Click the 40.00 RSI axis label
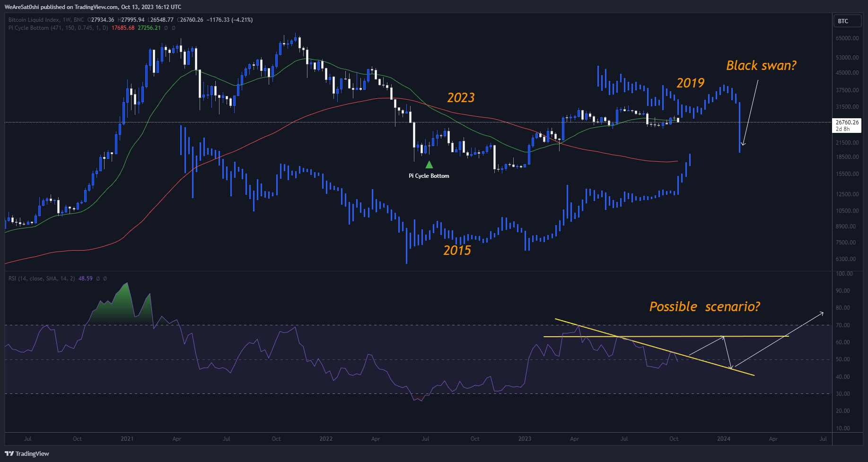This screenshot has width=868, height=462. (x=843, y=377)
